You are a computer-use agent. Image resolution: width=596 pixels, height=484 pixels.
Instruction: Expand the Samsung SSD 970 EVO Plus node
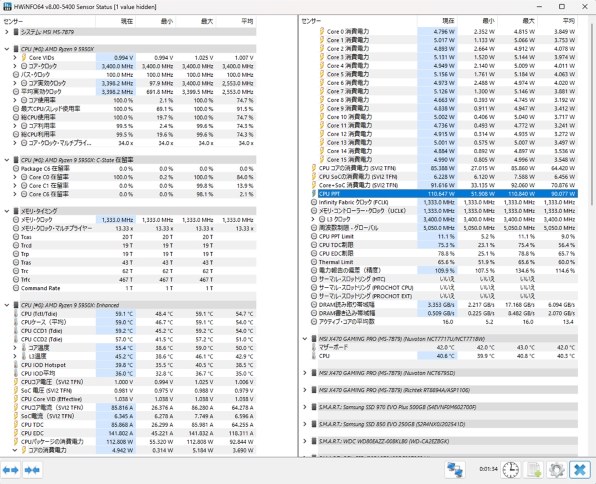[x=305, y=407]
